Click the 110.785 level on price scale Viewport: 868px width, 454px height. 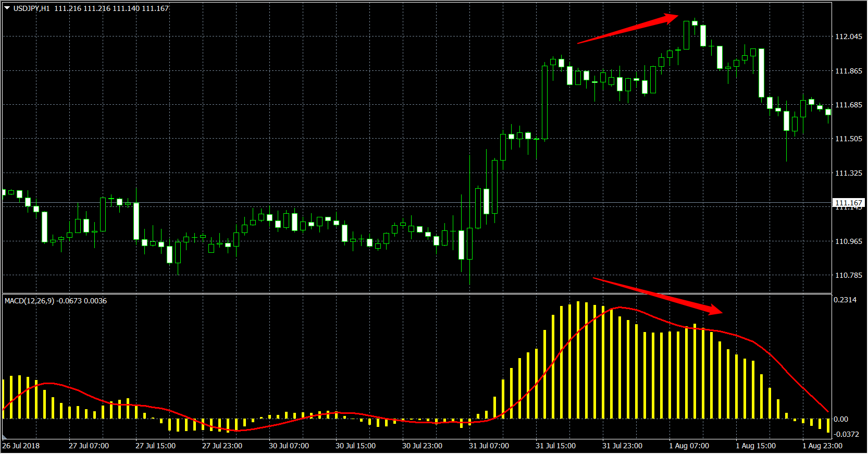[x=848, y=275]
